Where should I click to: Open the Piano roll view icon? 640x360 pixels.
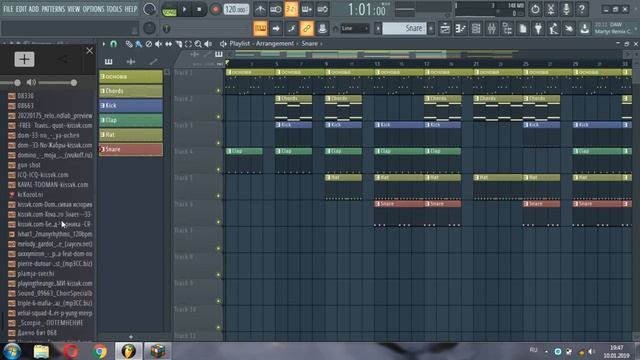(460, 28)
